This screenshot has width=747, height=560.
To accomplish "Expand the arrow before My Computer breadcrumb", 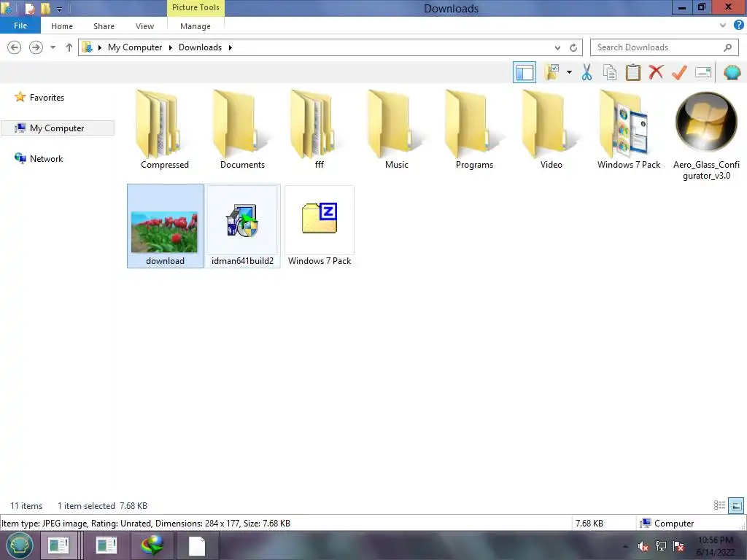I will 99,47.
